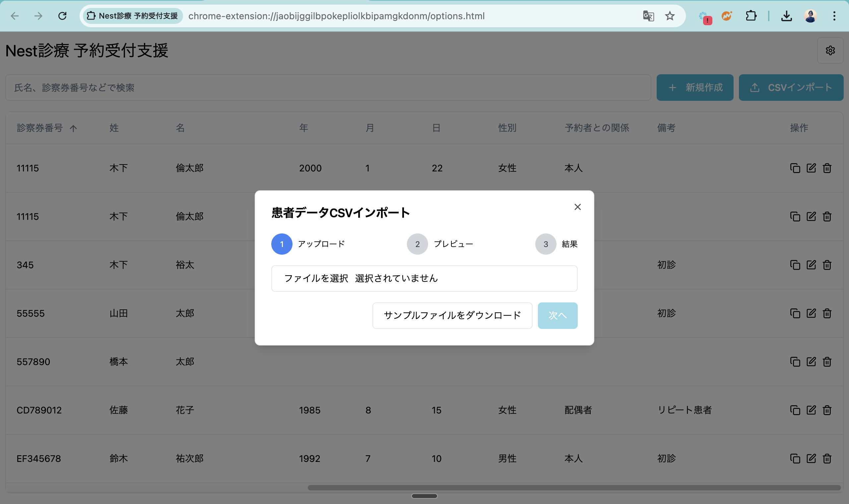The image size is (849, 504).
Task: Edit the CD789012 佐藤 花子 row
Action: pos(811,410)
